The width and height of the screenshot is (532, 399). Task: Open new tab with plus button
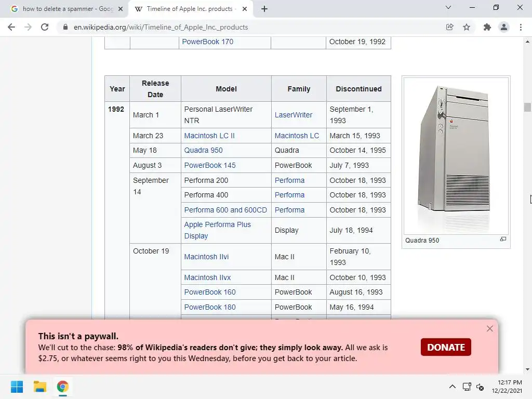coord(264,9)
